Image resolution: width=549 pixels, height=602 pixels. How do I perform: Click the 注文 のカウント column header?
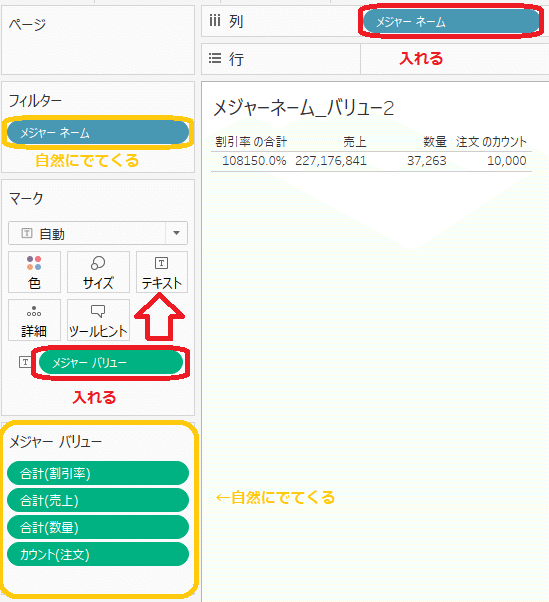click(491, 142)
